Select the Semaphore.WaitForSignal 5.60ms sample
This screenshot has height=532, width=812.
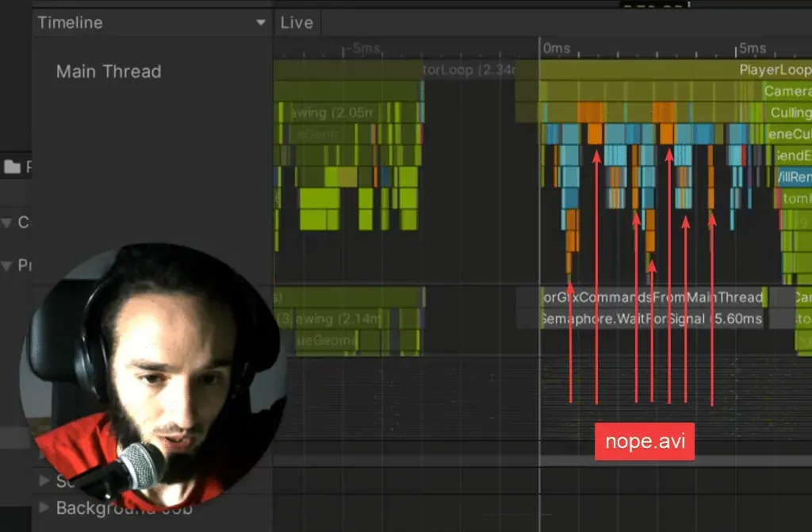[650, 319]
